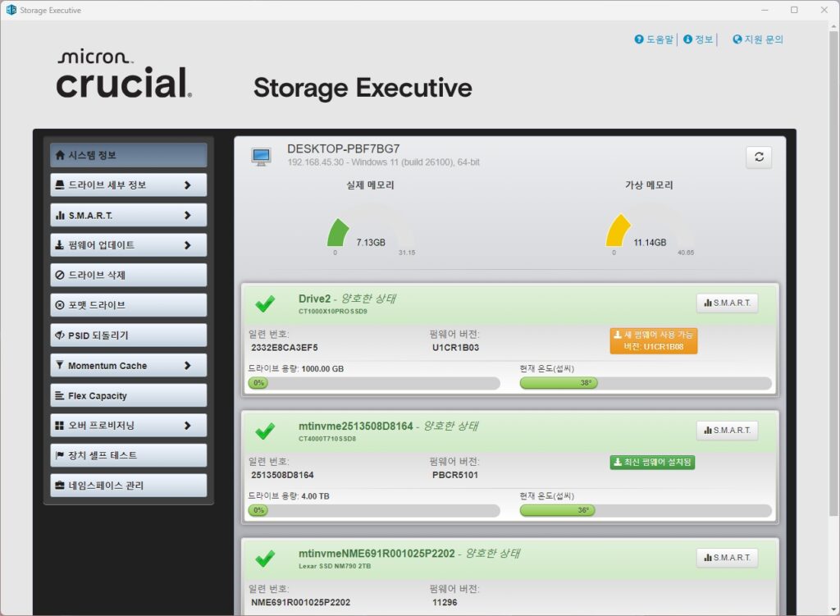Click the 실제 메모리 gauge showing 7.13GB
This screenshot has width=840, height=616.
(371, 230)
